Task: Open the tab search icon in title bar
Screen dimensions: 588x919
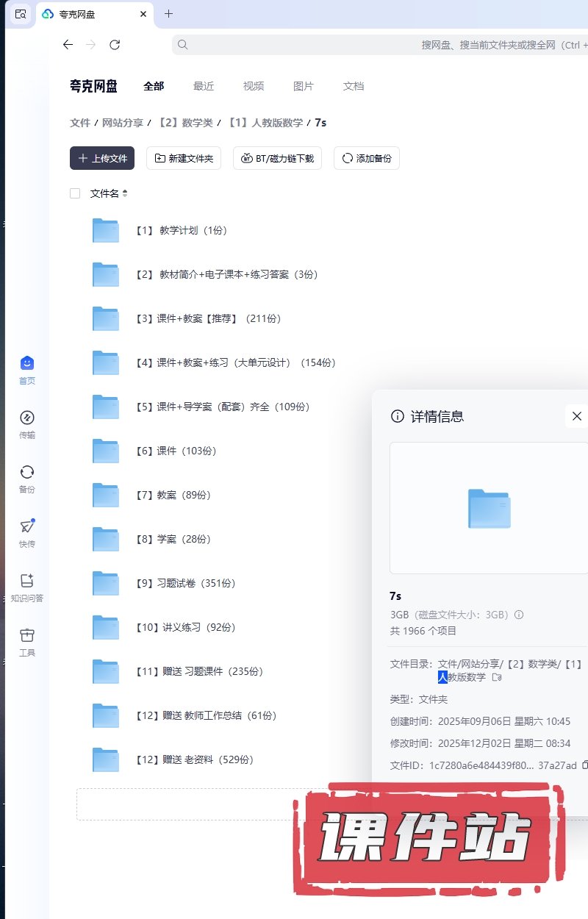Action: pos(21,14)
